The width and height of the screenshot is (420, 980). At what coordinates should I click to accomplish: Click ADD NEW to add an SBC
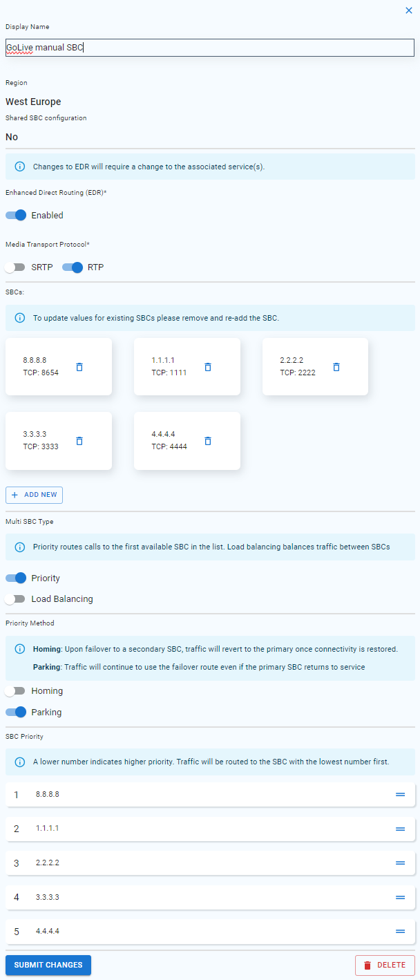click(x=34, y=495)
